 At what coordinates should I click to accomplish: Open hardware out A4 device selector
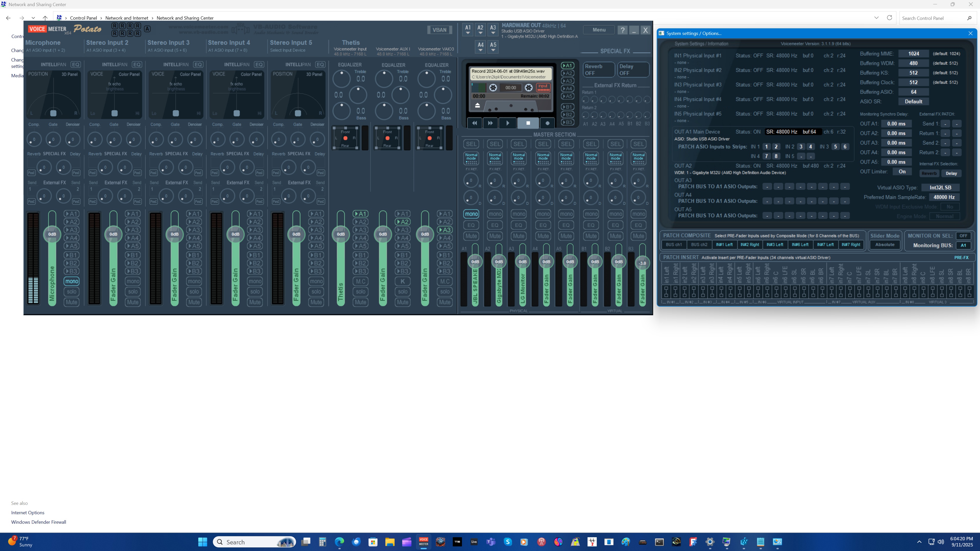481,46
